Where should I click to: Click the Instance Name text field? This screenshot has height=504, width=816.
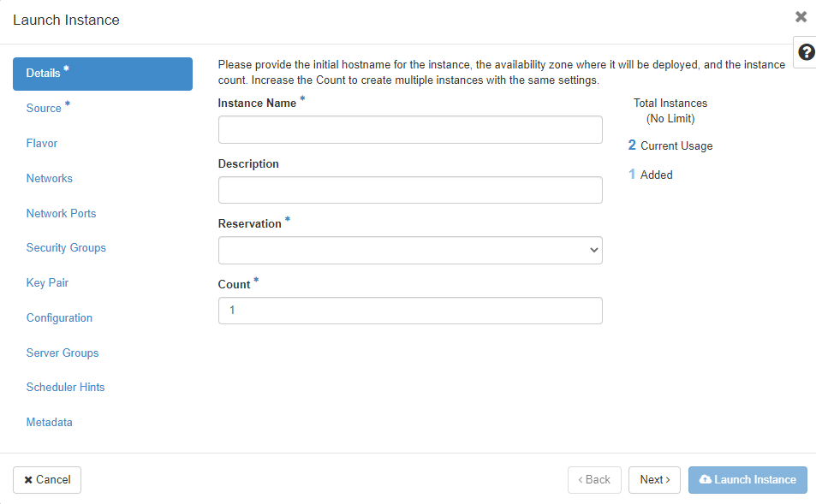[410, 130]
